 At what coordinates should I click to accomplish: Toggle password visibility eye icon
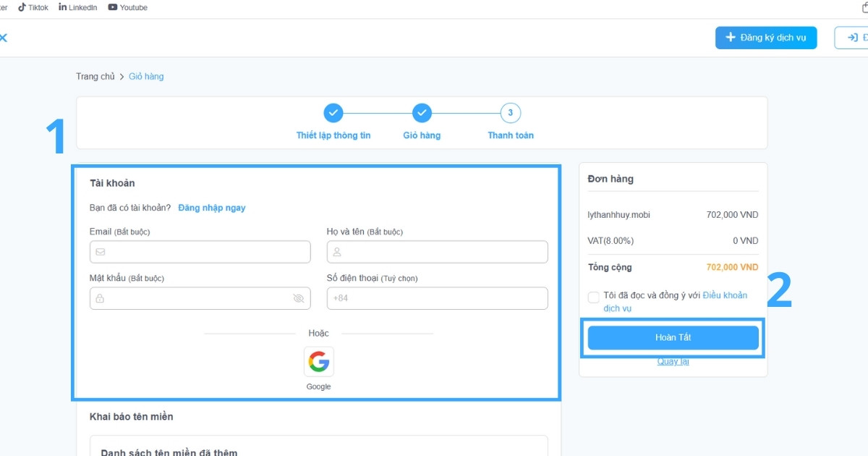[299, 298]
